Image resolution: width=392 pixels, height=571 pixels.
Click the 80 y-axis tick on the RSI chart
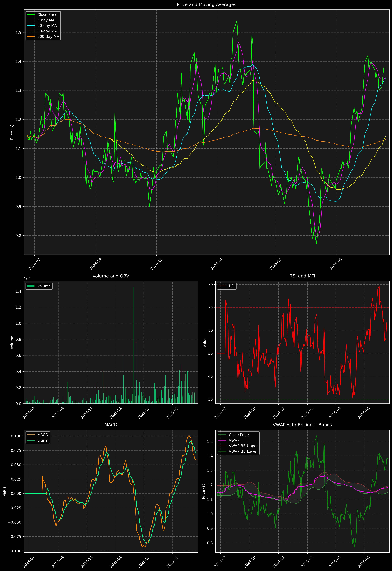[x=210, y=284]
